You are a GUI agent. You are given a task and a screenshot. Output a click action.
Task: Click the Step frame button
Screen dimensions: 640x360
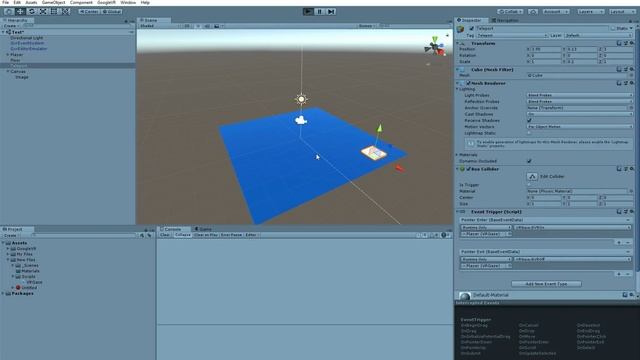coord(331,11)
